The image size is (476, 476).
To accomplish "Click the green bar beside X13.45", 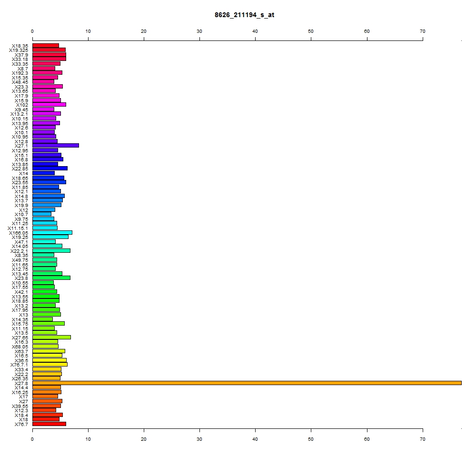I will click(x=47, y=274).
